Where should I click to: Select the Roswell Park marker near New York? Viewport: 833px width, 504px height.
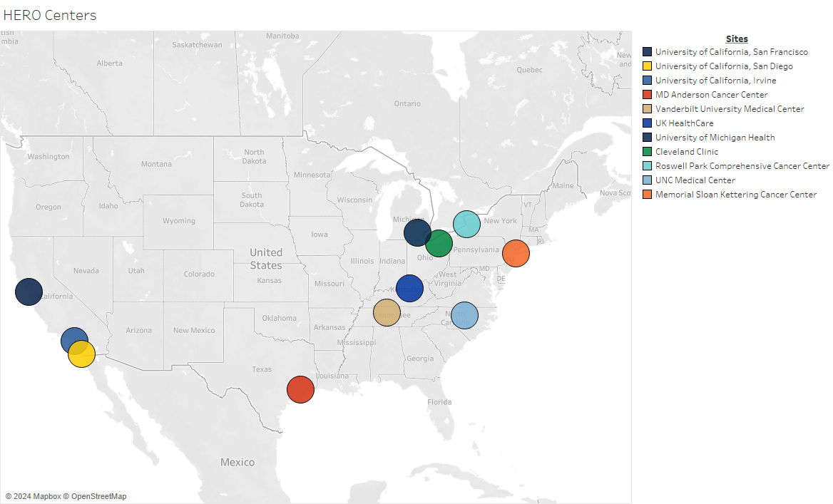click(x=466, y=224)
